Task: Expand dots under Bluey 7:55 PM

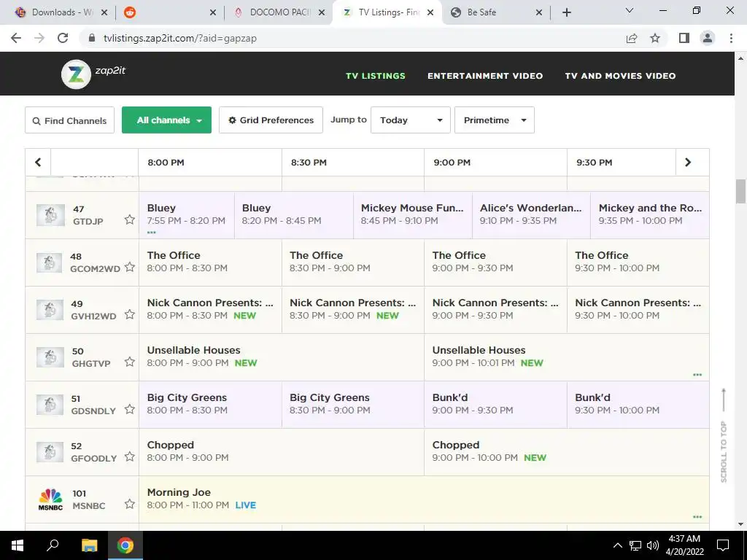Action: [x=152, y=233]
